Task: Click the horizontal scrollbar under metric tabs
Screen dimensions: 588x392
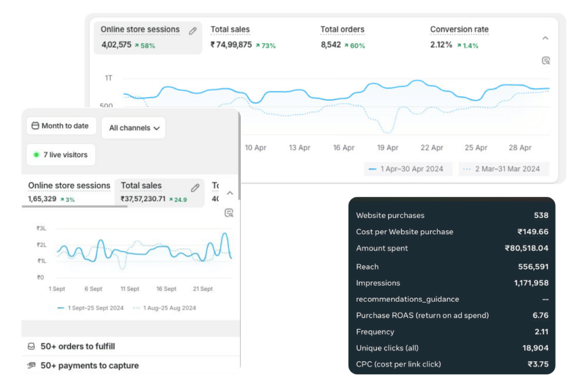Action: [x=75, y=206]
